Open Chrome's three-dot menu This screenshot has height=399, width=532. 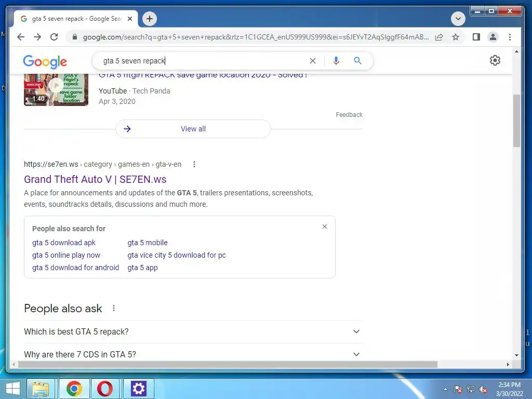pos(510,37)
